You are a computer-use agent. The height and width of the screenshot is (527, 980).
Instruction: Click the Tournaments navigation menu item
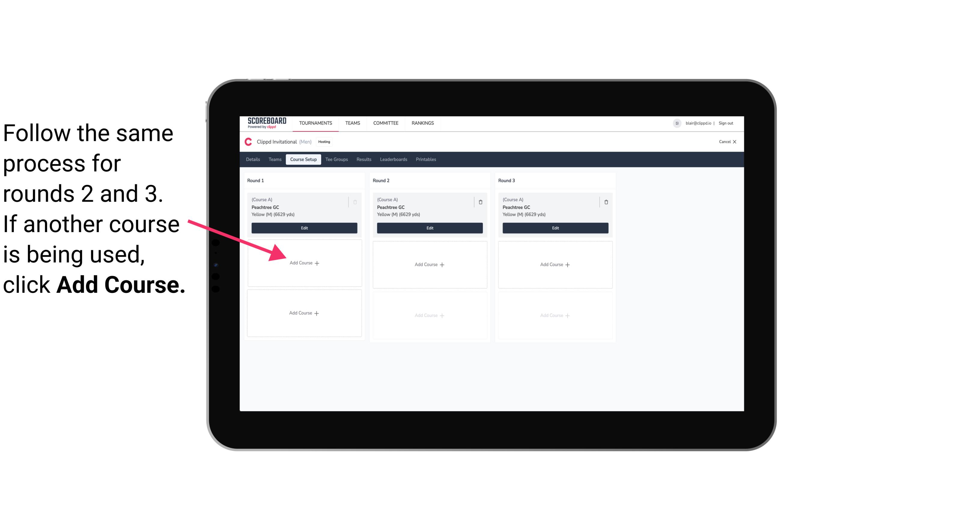point(316,123)
